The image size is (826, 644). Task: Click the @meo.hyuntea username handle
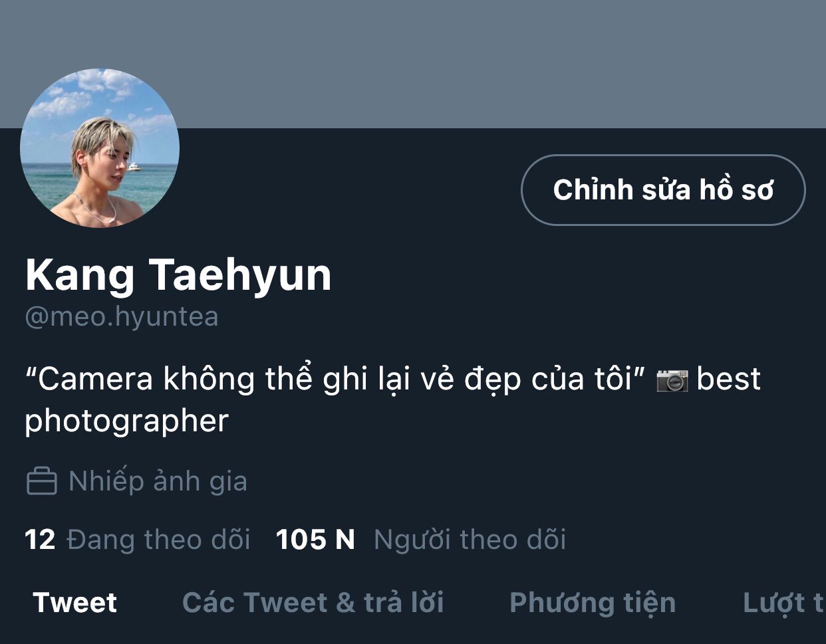tap(122, 316)
